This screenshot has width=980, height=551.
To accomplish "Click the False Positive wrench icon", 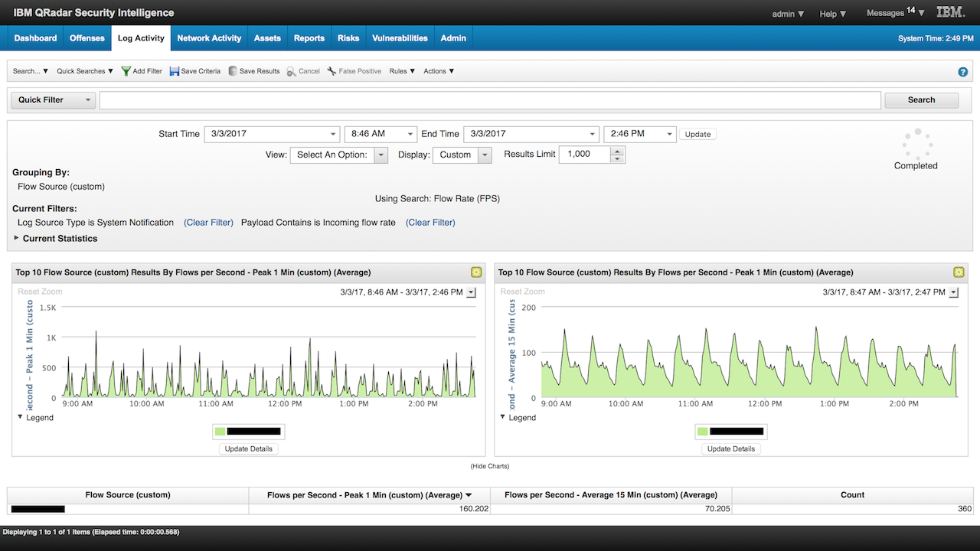I will [331, 70].
